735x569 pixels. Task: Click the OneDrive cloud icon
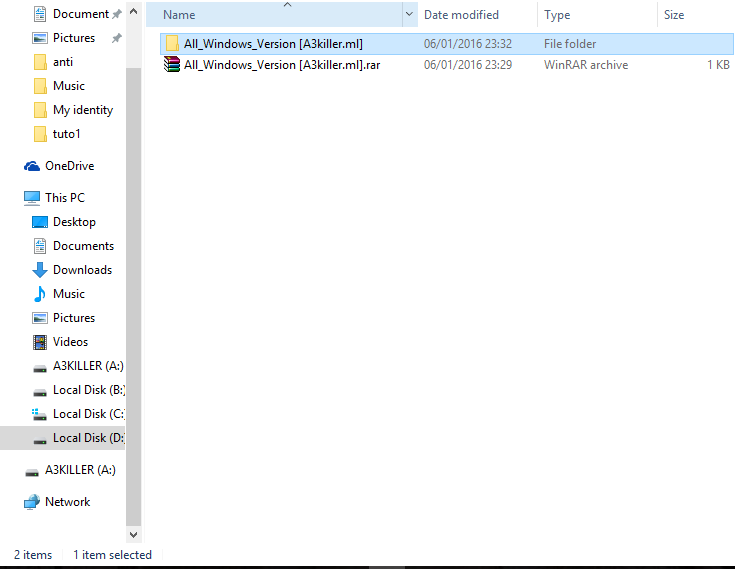pyautogui.click(x=32, y=166)
